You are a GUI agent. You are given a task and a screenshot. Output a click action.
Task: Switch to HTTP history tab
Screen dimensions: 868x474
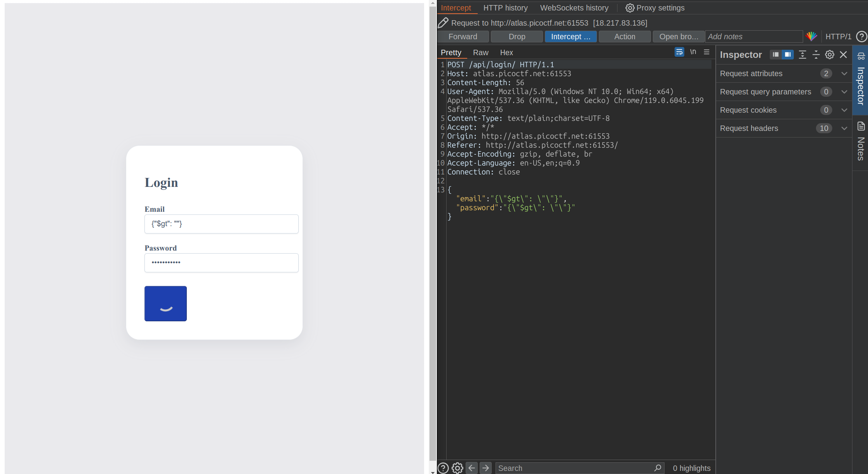tap(505, 8)
